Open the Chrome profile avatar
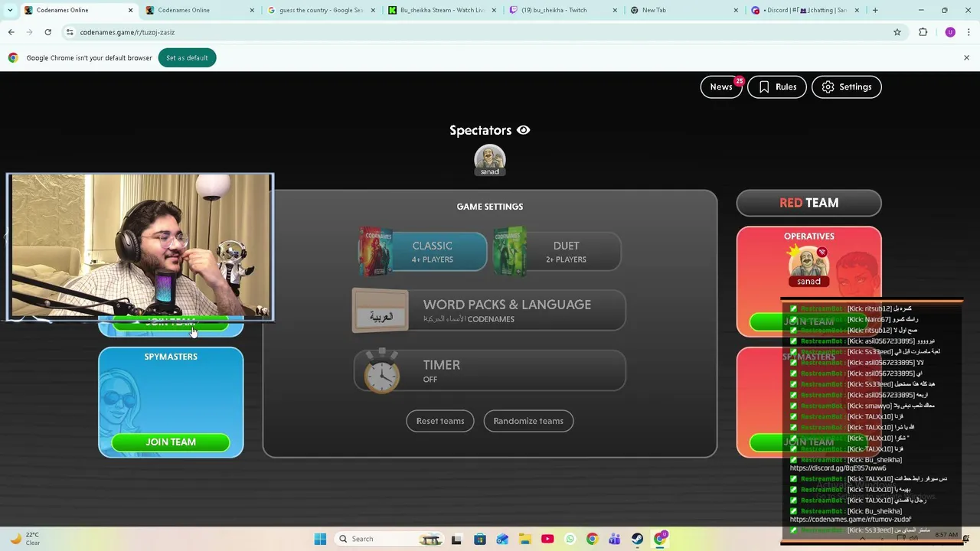 coord(950,32)
